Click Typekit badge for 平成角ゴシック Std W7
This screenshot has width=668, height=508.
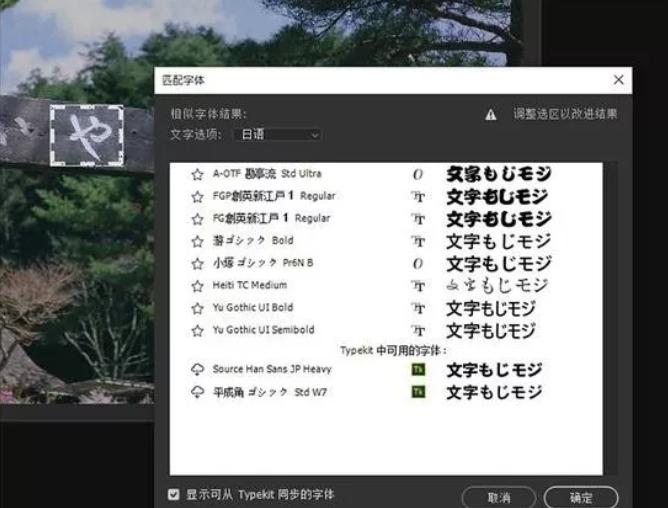418,391
